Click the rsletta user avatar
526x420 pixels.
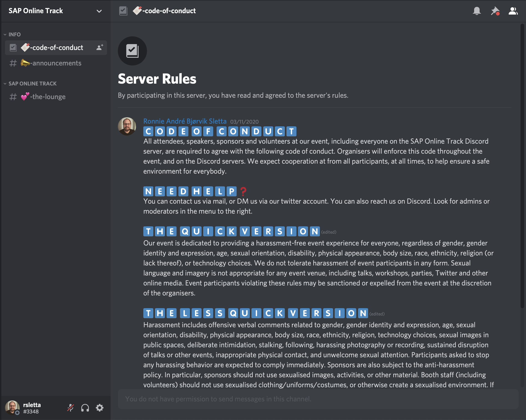point(12,407)
